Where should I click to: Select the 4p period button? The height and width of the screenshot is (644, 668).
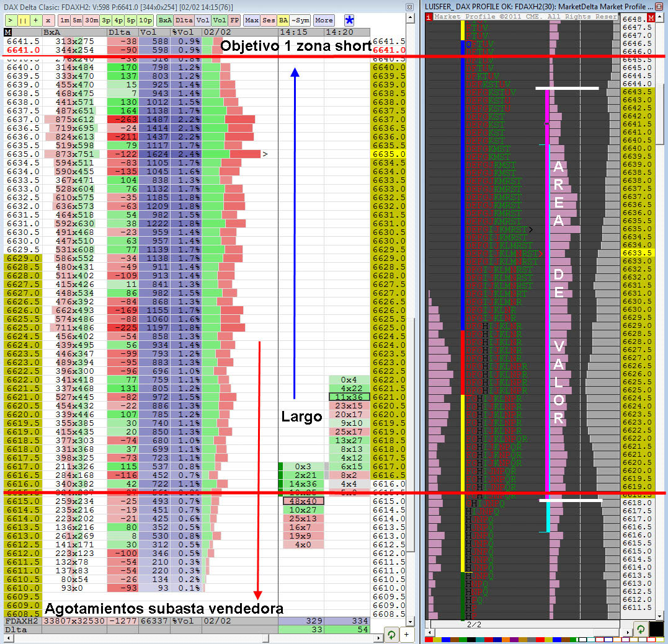[x=118, y=20]
